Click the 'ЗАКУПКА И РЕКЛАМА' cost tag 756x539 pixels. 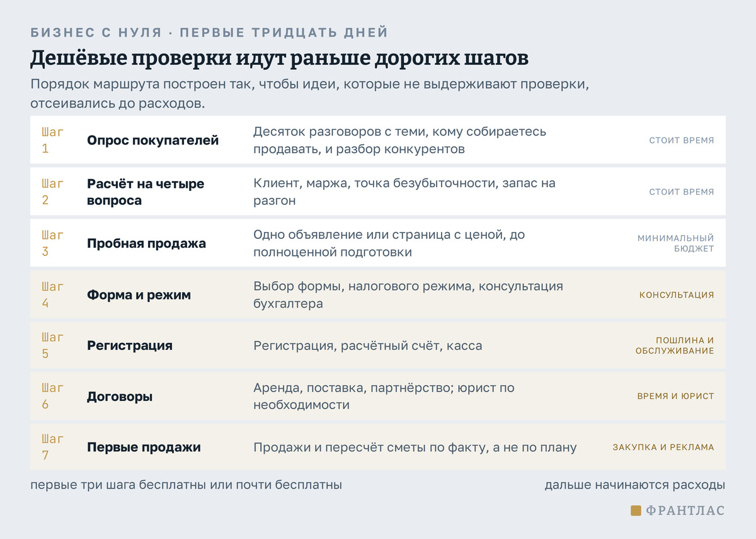click(663, 448)
